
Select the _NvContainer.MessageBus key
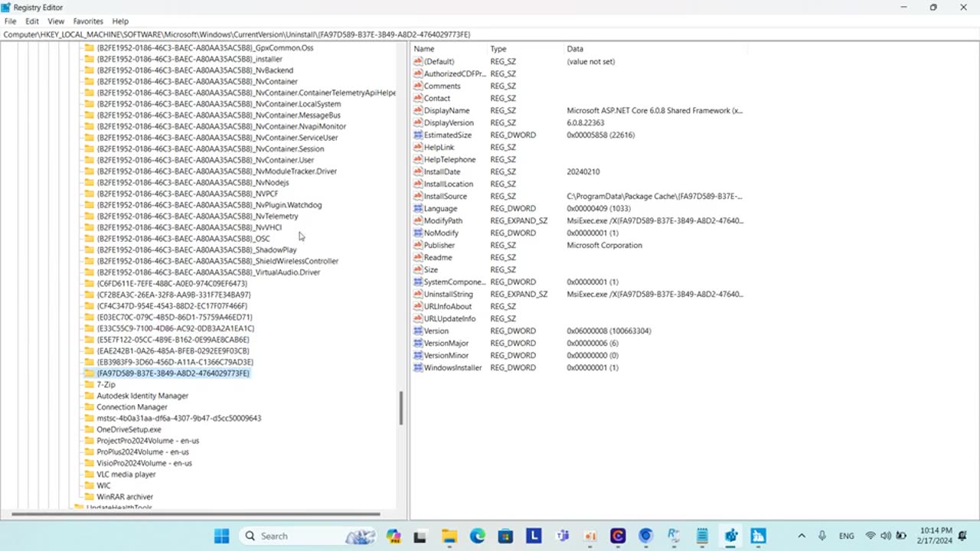click(218, 115)
